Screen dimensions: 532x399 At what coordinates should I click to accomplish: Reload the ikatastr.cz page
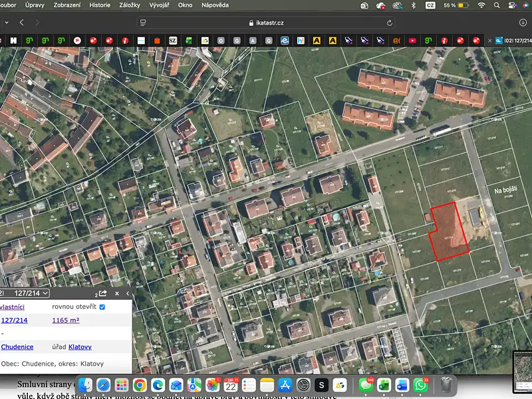tap(390, 23)
